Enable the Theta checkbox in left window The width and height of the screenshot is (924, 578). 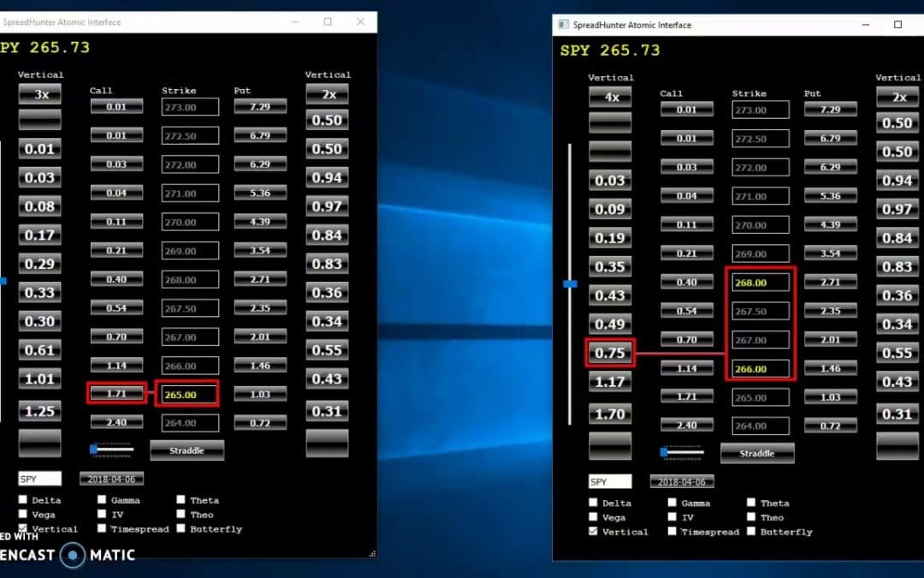tap(181, 499)
